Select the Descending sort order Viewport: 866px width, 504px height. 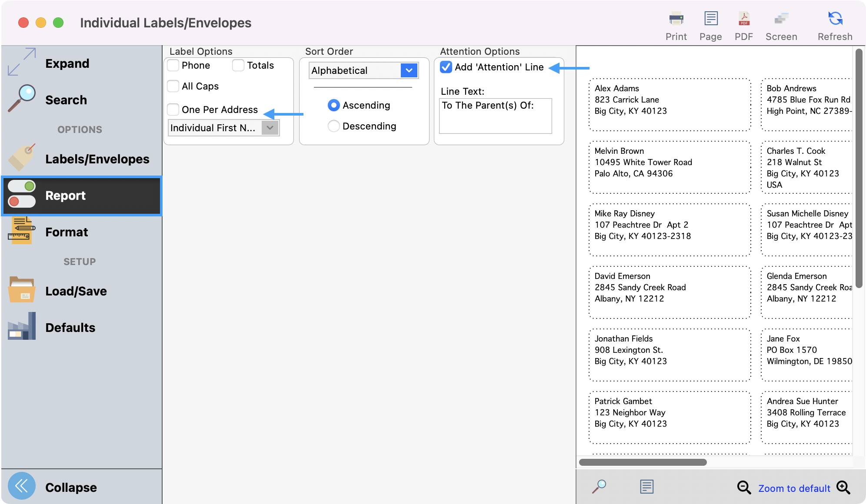(333, 126)
